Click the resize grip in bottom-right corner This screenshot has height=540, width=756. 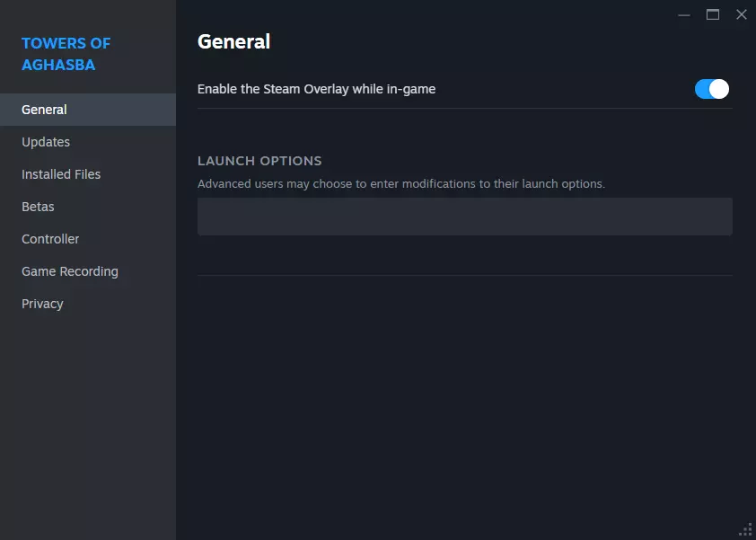(745, 529)
